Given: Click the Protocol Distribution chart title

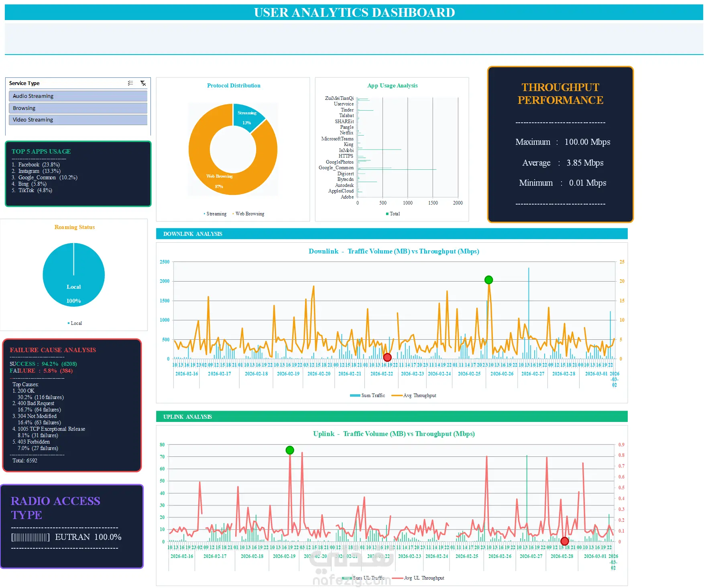Looking at the screenshot, I should 234,85.
